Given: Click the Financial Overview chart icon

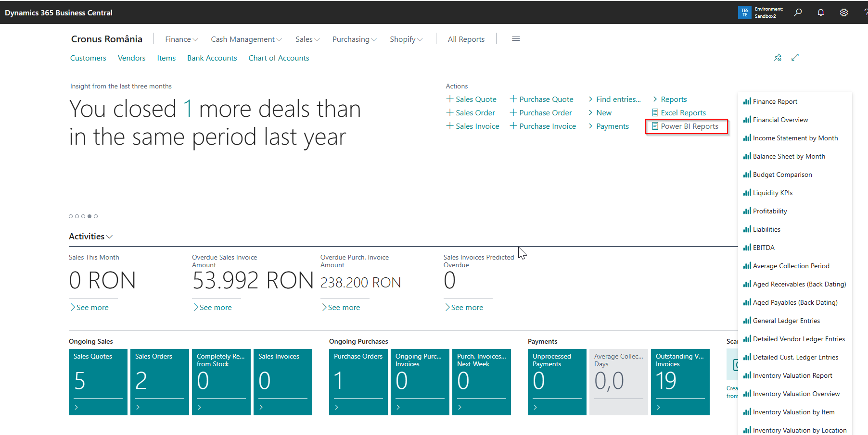Looking at the screenshot, I should [747, 120].
